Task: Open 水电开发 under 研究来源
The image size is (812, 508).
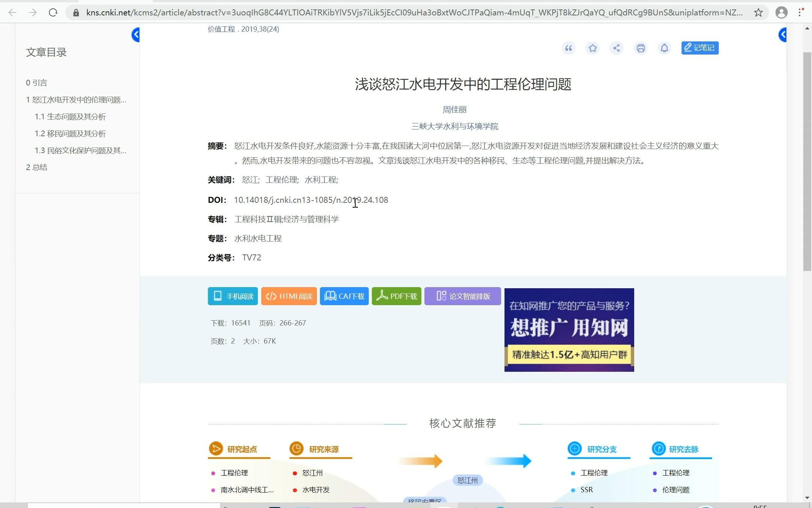Action: tap(316, 490)
